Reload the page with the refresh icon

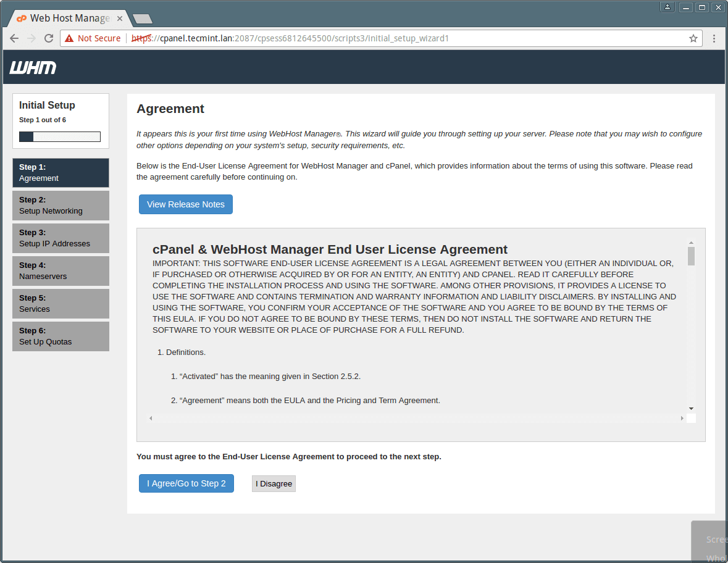[49, 38]
